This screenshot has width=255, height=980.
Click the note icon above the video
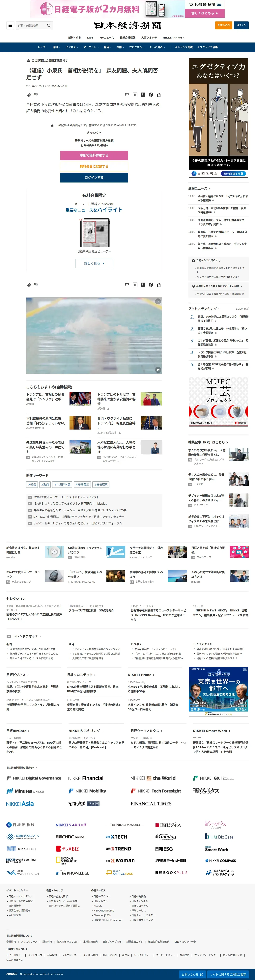[135, 285]
